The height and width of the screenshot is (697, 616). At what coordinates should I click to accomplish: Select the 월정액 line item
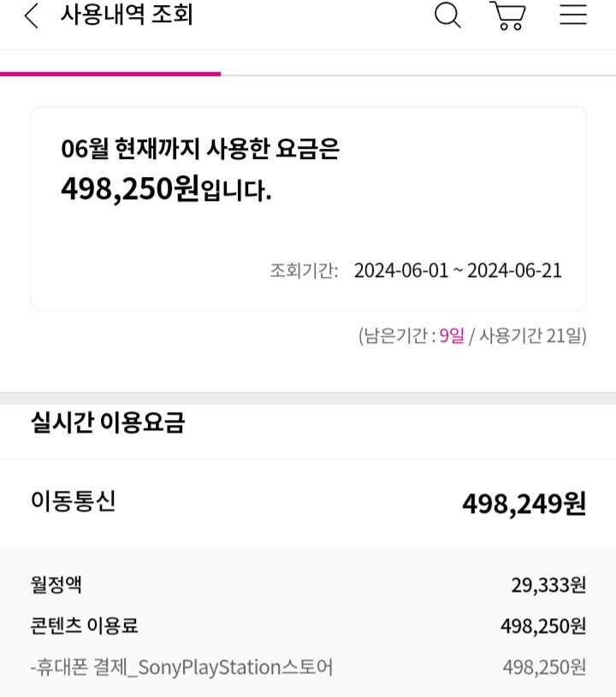coord(56,585)
